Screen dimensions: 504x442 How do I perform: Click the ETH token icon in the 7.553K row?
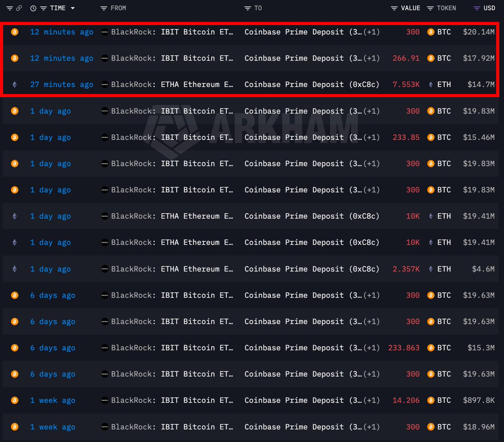(430, 84)
